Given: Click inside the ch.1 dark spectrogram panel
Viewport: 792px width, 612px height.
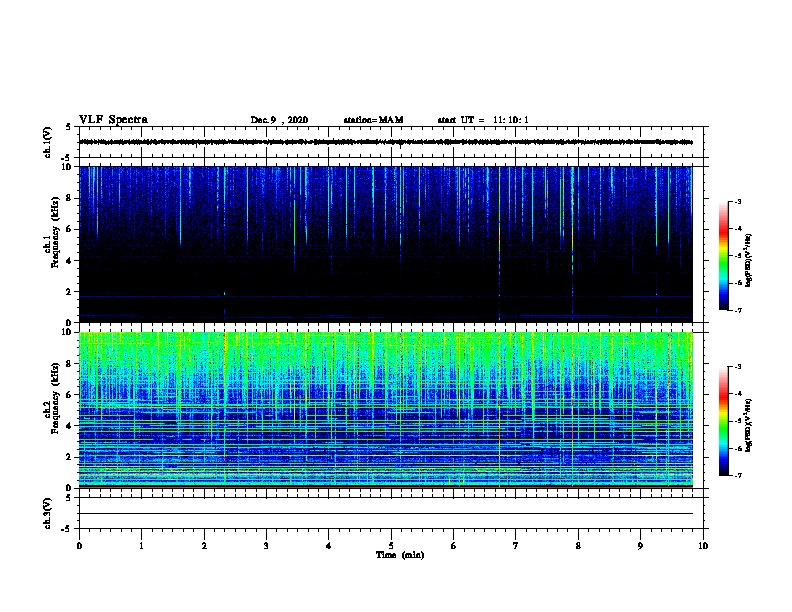Looking at the screenshot, I should (x=385, y=244).
